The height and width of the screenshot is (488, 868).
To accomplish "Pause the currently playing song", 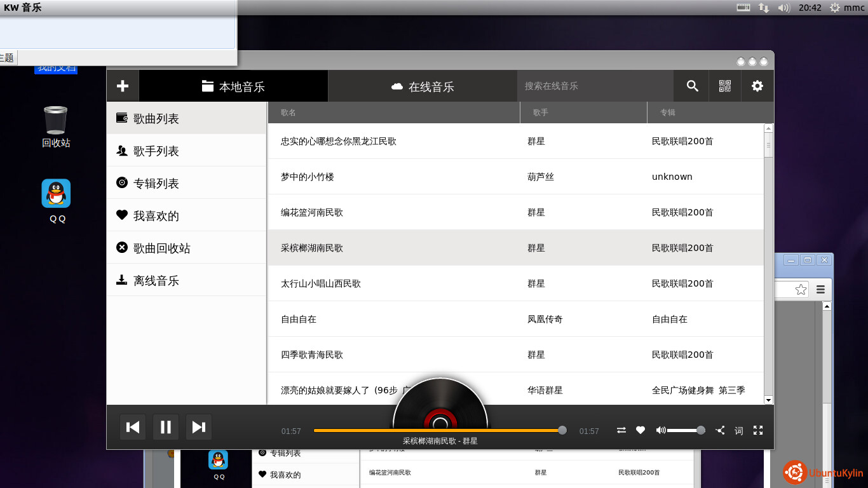I will [166, 427].
